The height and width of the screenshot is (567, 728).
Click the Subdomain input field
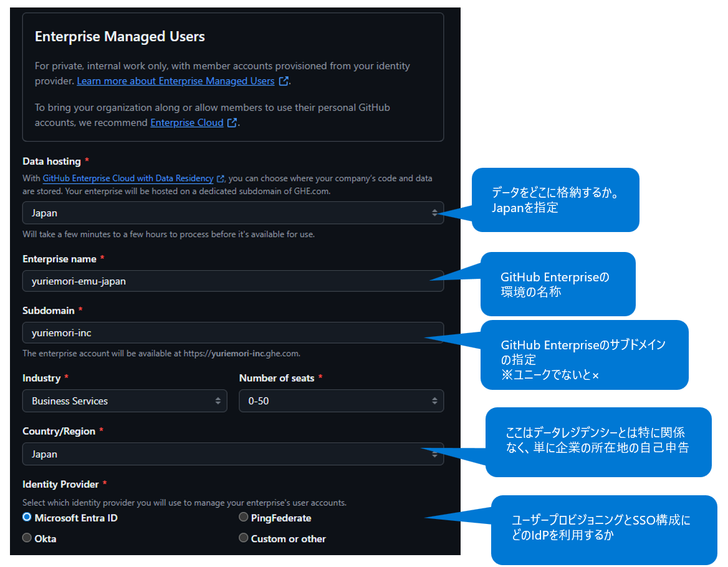tap(233, 332)
